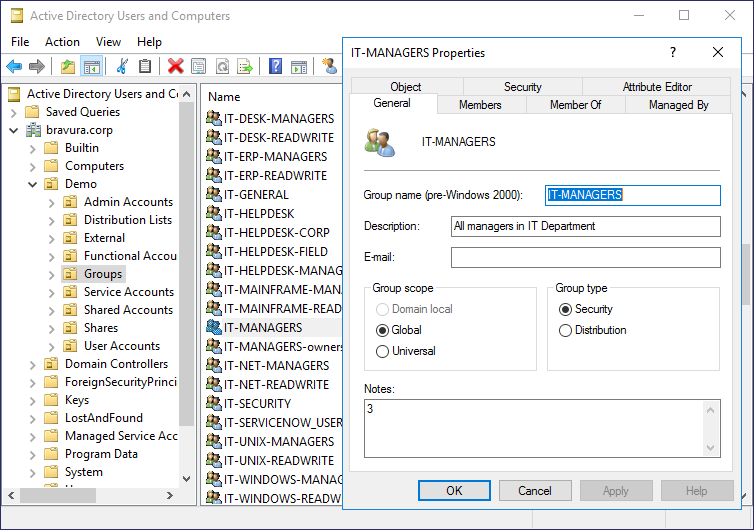Expand the Builtin tree node
This screenshot has height=530, width=754.
(x=33, y=148)
